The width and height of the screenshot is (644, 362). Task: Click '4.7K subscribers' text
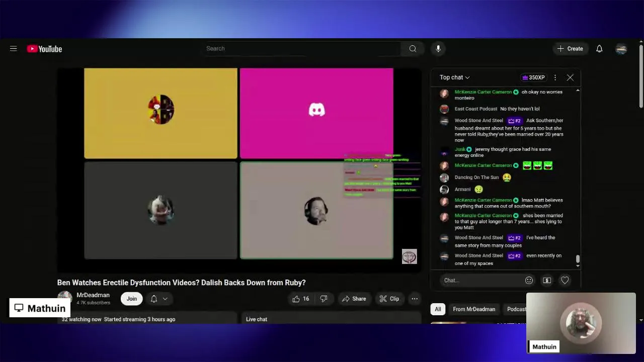93,303
